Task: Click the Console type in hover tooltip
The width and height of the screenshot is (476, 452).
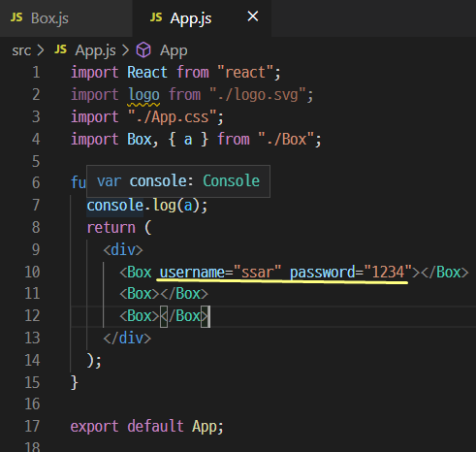Action: click(x=232, y=180)
